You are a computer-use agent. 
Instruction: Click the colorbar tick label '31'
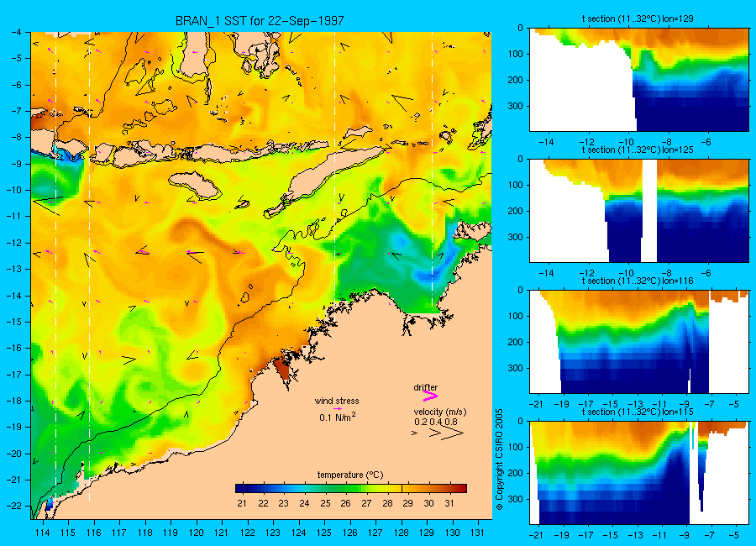click(x=449, y=503)
